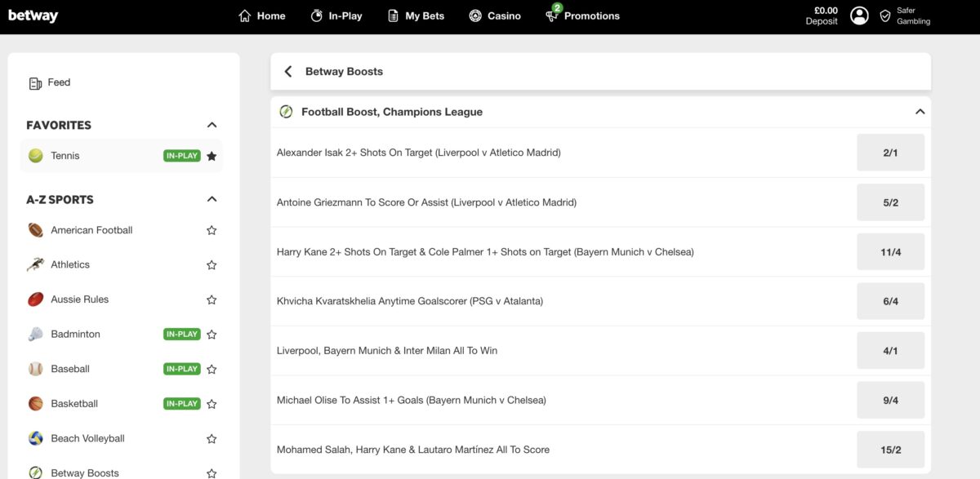Viewport: 980px width, 479px height.
Task: Open the user account profile icon
Action: [x=859, y=16]
